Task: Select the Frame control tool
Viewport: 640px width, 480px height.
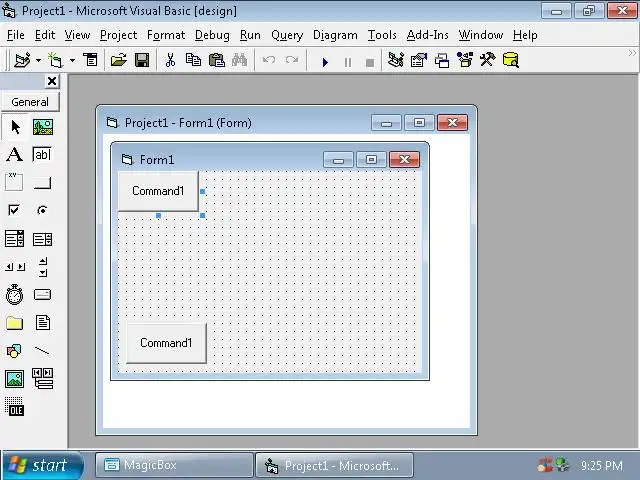Action: (x=14, y=182)
